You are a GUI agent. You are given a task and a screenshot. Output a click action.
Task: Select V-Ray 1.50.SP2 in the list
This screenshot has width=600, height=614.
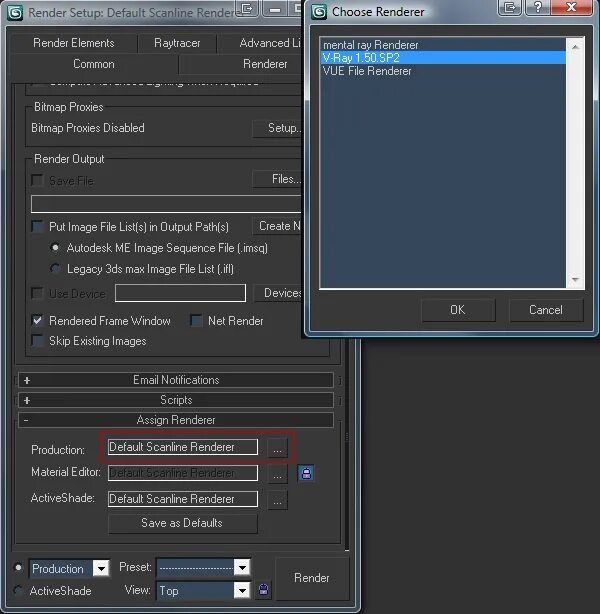tap(443, 58)
